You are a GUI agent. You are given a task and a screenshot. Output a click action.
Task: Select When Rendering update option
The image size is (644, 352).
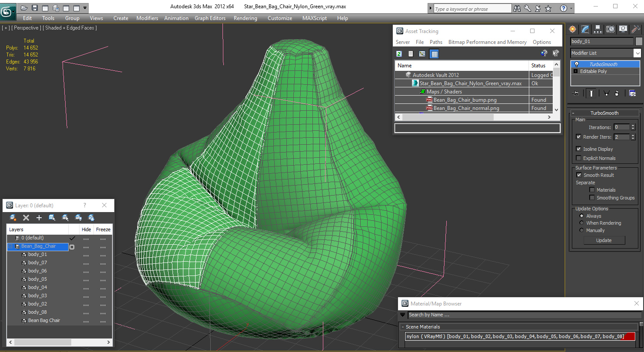click(x=581, y=223)
